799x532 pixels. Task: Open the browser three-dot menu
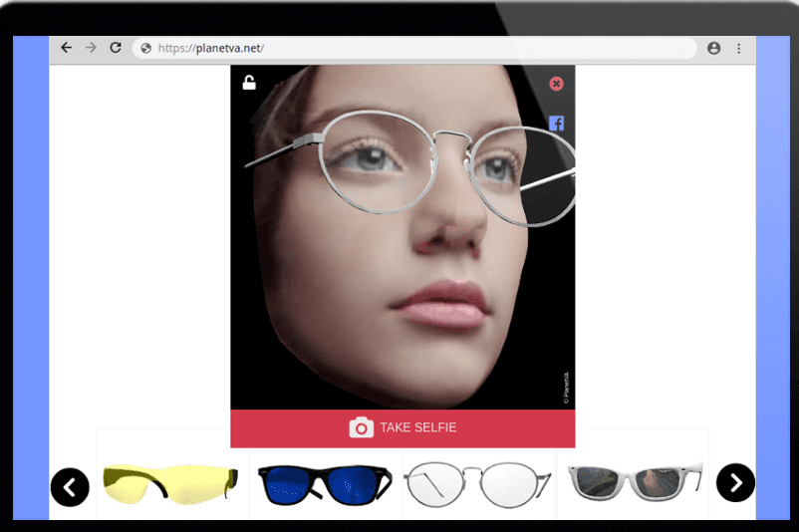[739, 49]
